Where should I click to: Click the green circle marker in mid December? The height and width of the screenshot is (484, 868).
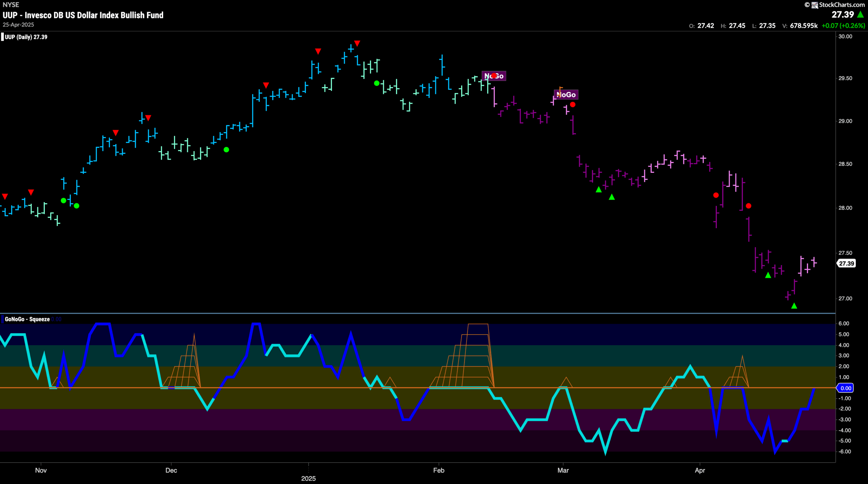point(226,149)
